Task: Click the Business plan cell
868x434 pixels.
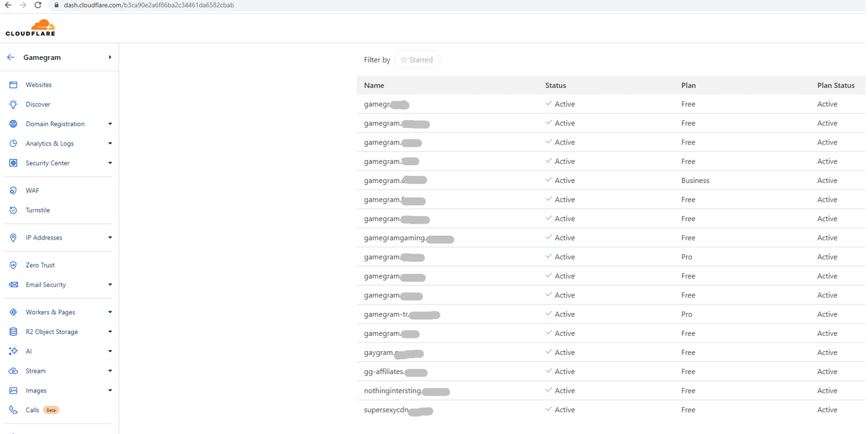Action: pos(695,180)
